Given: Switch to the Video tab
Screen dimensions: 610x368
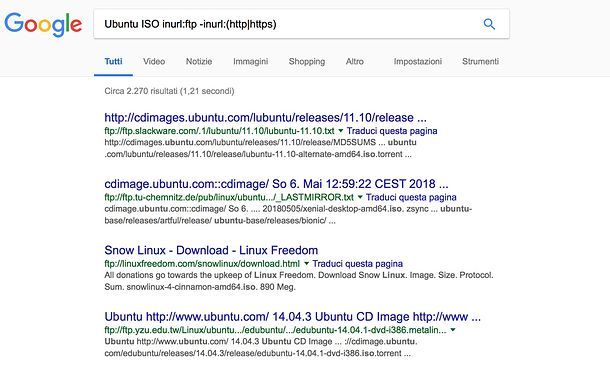Looking at the screenshot, I should coord(154,61).
